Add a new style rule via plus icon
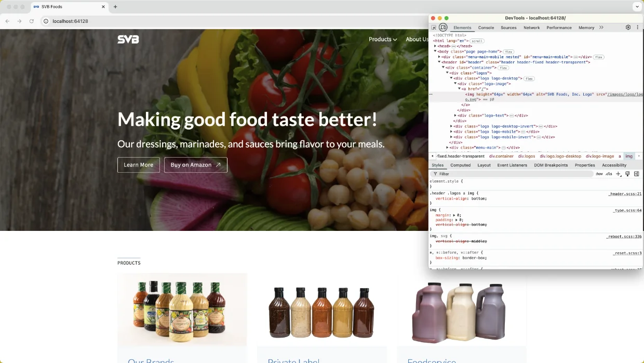Image resolution: width=644 pixels, height=363 pixels. coord(618,174)
